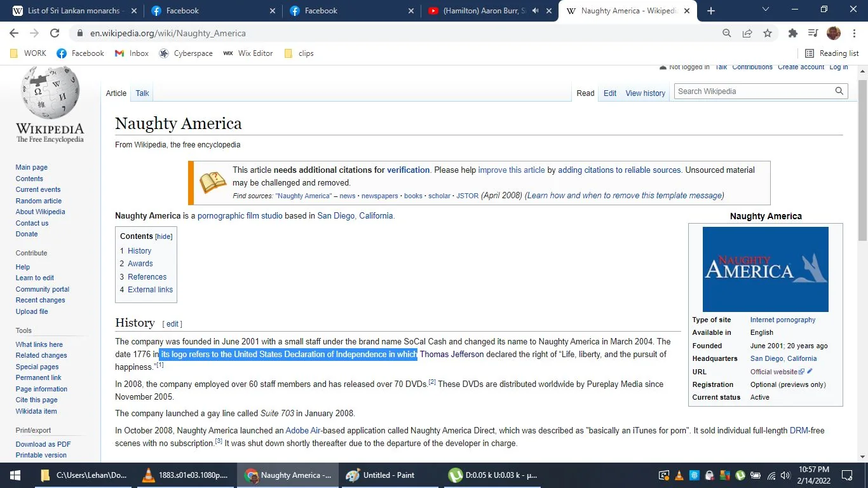Follow the Thomas Jefferson link

point(452,355)
